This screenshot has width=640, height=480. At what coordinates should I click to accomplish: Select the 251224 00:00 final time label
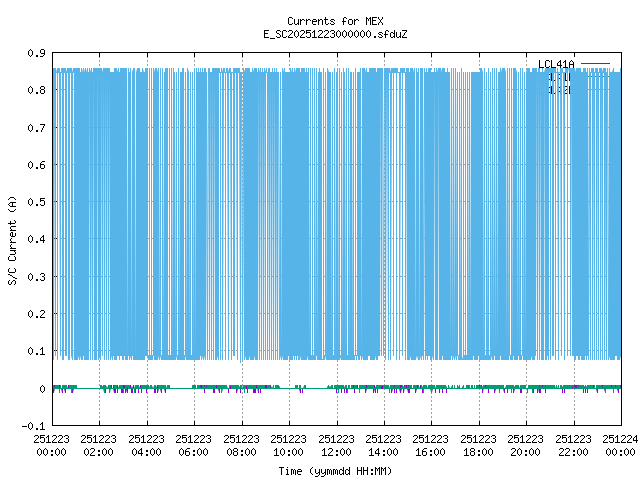[x=620, y=444]
